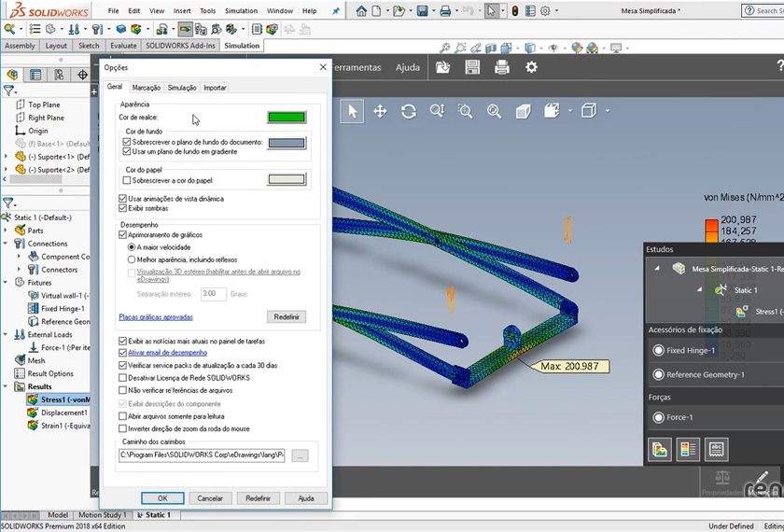The height and width of the screenshot is (532, 784).
Task: Toggle 'Exibir sombras' checkbox
Action: tap(124, 208)
